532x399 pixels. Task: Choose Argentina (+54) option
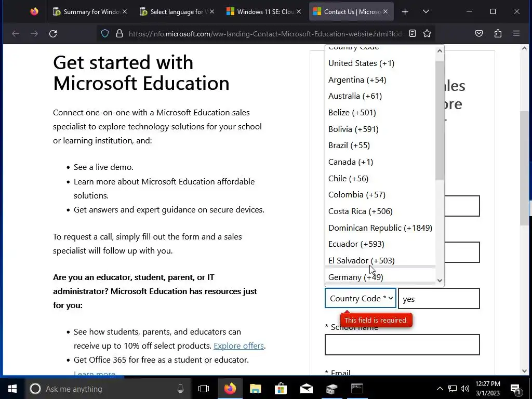pos(380,79)
